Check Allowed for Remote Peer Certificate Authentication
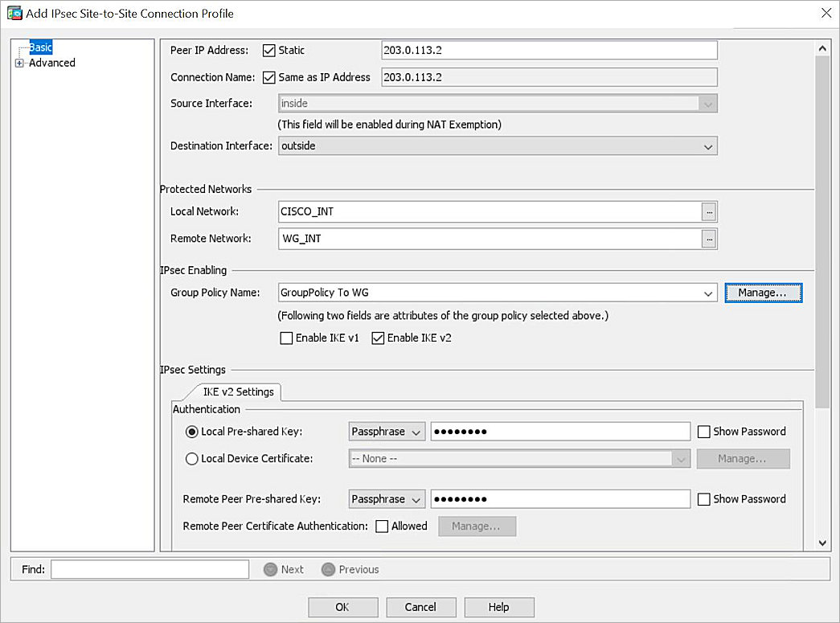 click(382, 526)
